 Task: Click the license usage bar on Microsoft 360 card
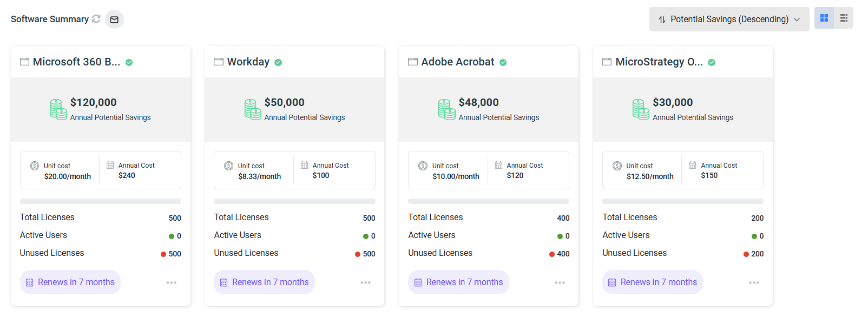click(101, 201)
